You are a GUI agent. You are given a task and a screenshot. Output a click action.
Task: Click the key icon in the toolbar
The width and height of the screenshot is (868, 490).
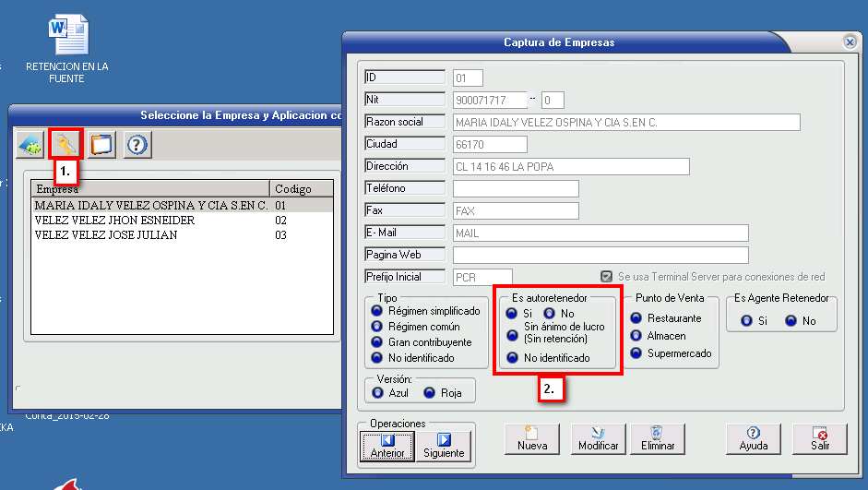(x=65, y=144)
